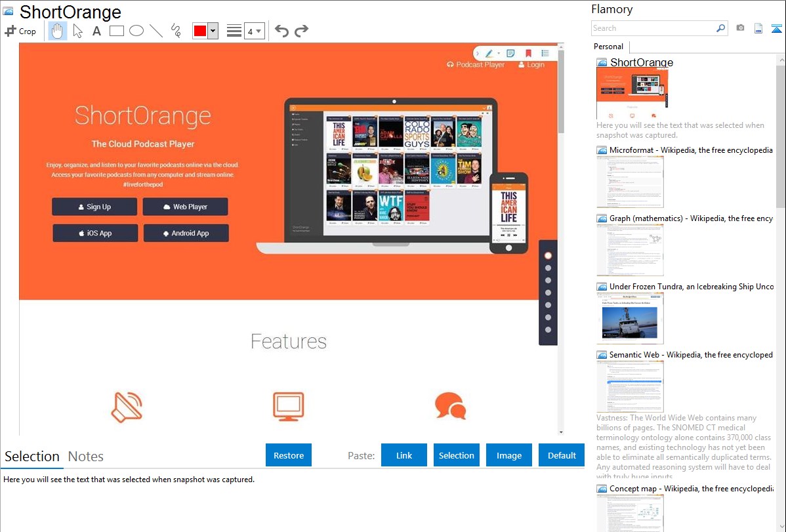Activate the hand pan tool
Screen dimensions: 786x532
57,31
